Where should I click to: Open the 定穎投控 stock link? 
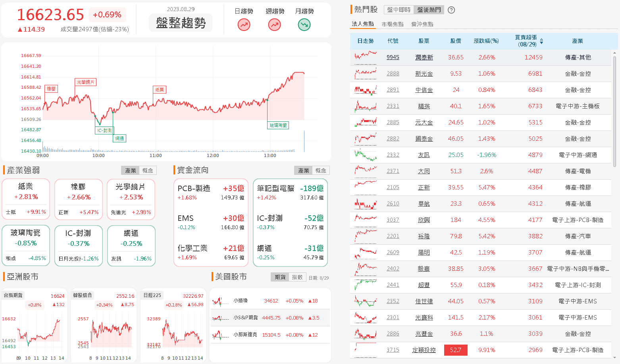(424, 350)
